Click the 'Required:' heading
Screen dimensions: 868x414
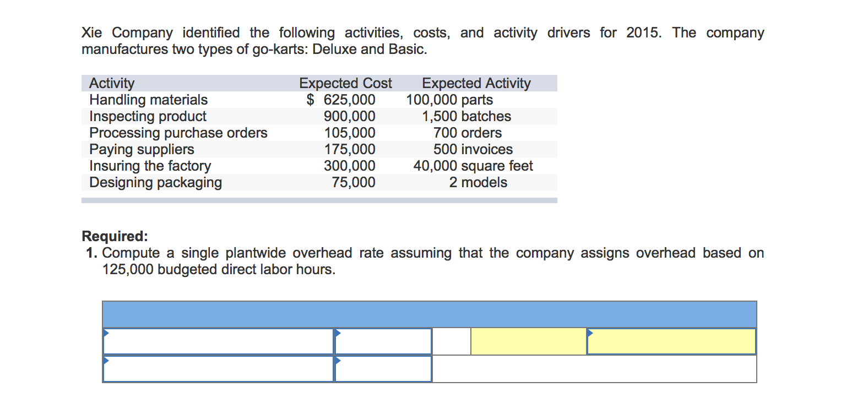(115, 236)
